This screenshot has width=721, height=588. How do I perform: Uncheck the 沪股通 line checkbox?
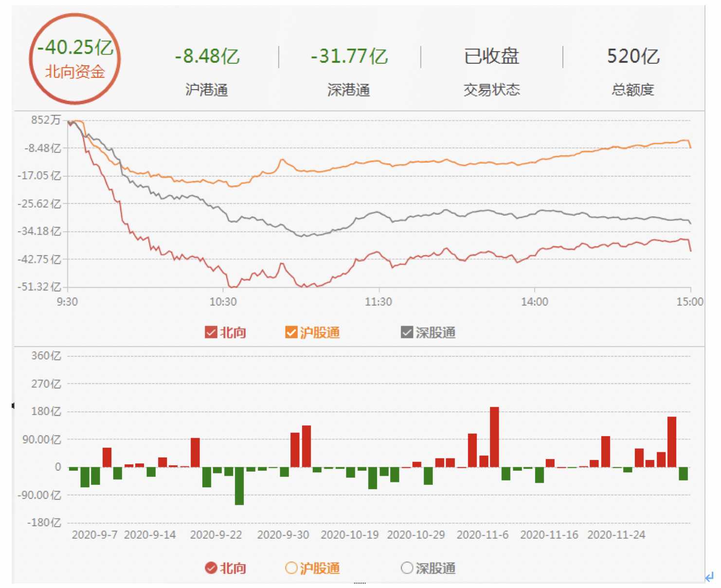[x=291, y=332]
